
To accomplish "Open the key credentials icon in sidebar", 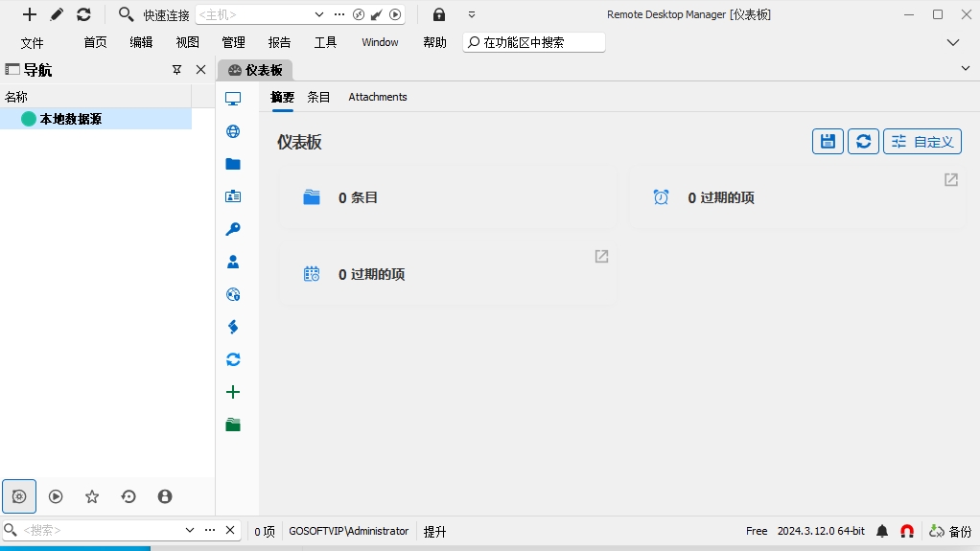I will (x=233, y=229).
